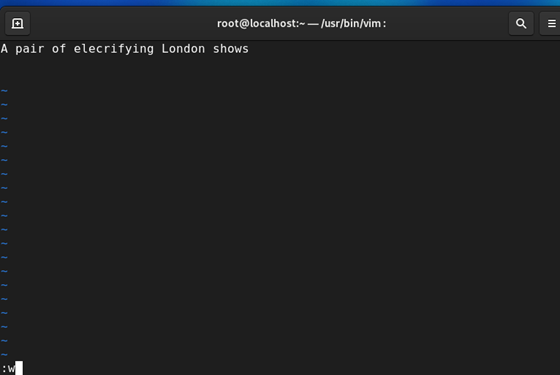
Task: Click the white block cursor
Action: pyautogui.click(x=19, y=368)
